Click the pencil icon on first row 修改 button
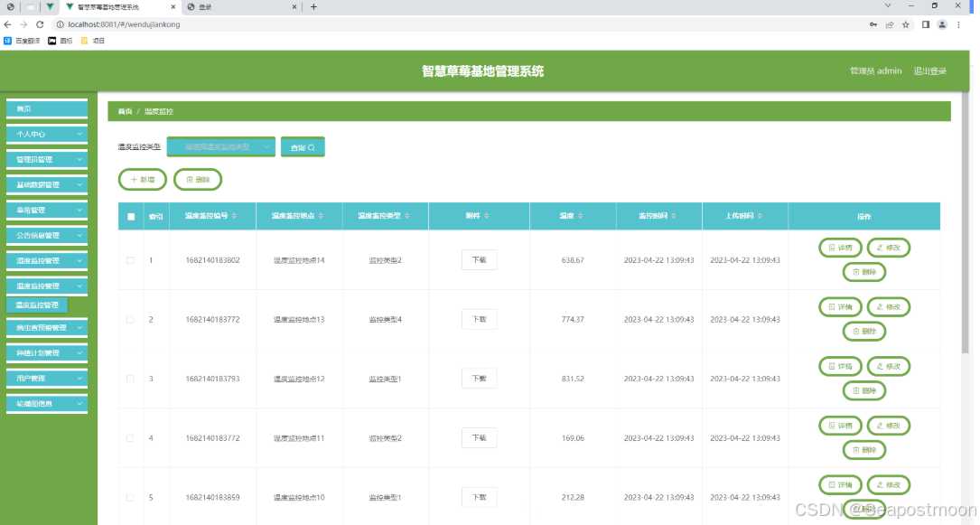Image resolution: width=980 pixels, height=525 pixels. pos(879,247)
